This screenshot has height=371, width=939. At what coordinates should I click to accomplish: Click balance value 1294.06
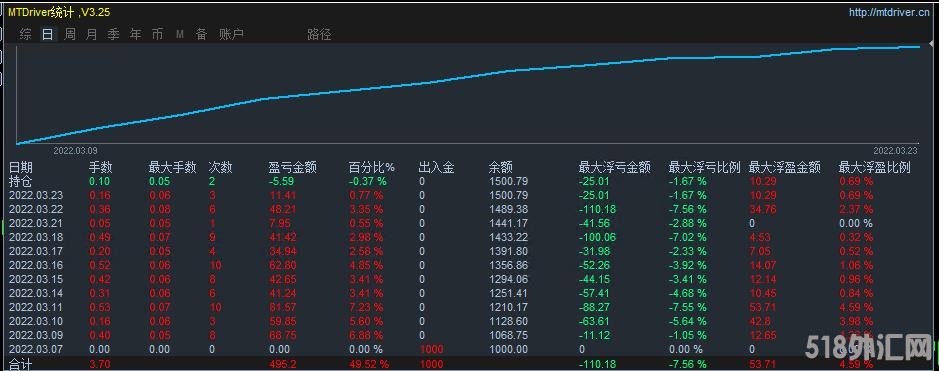508,279
